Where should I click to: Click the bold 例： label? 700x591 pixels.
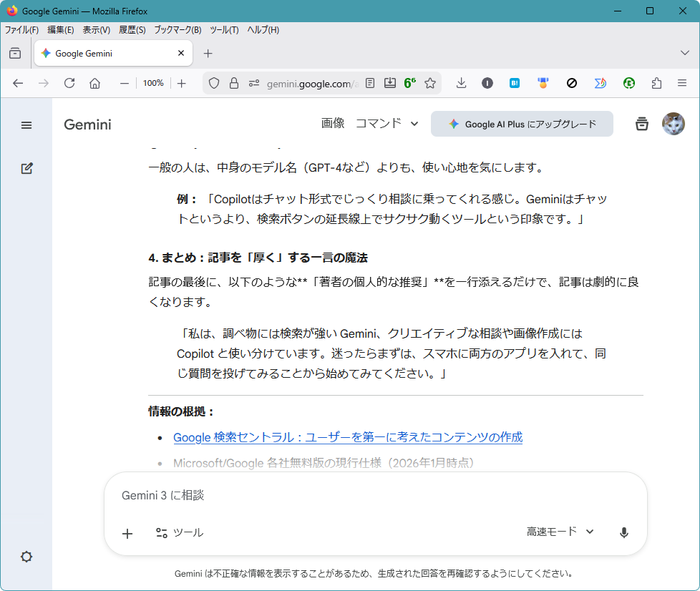point(187,199)
